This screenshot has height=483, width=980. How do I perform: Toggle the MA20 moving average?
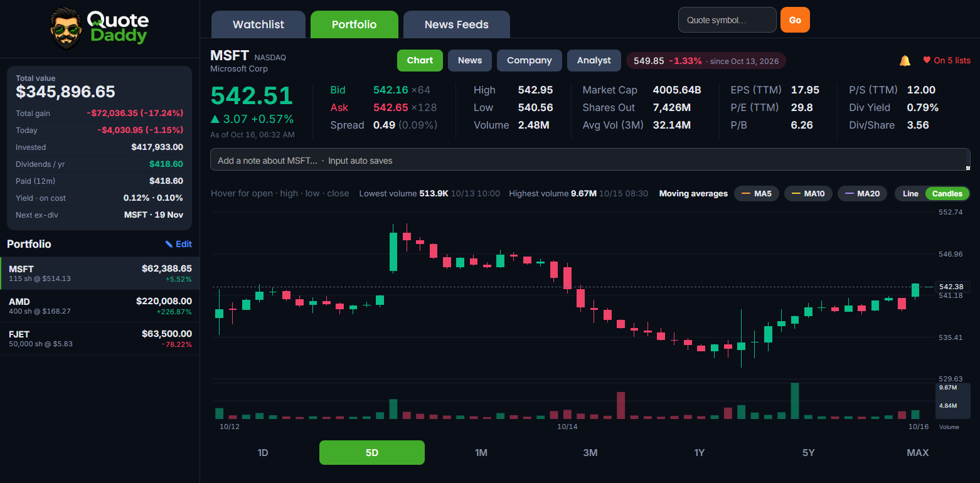[x=862, y=193]
